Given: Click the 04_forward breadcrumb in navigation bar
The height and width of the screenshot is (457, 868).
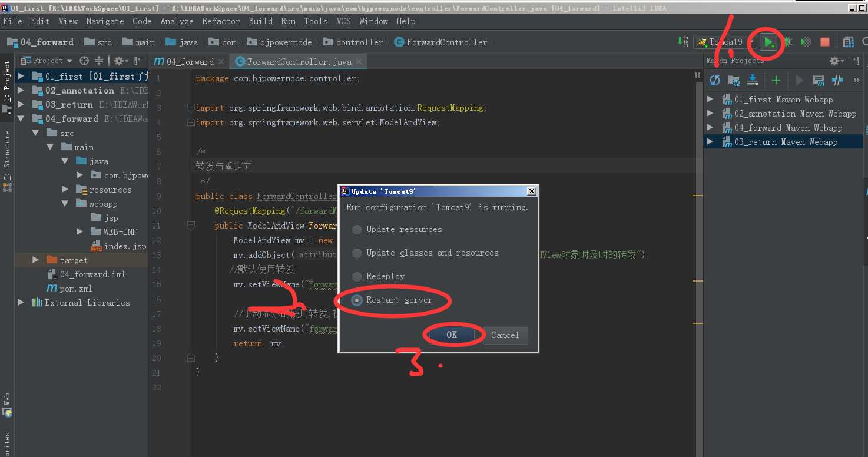Looking at the screenshot, I should (x=40, y=42).
